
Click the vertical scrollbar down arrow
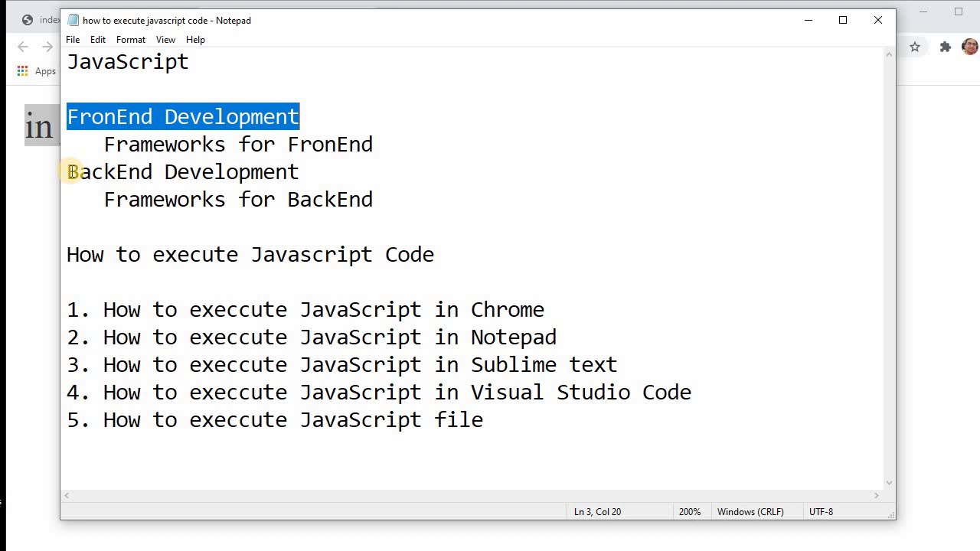point(889,483)
